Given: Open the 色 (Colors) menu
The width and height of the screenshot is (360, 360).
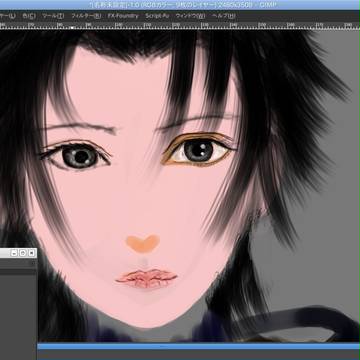Looking at the screenshot, I should click(29, 16).
